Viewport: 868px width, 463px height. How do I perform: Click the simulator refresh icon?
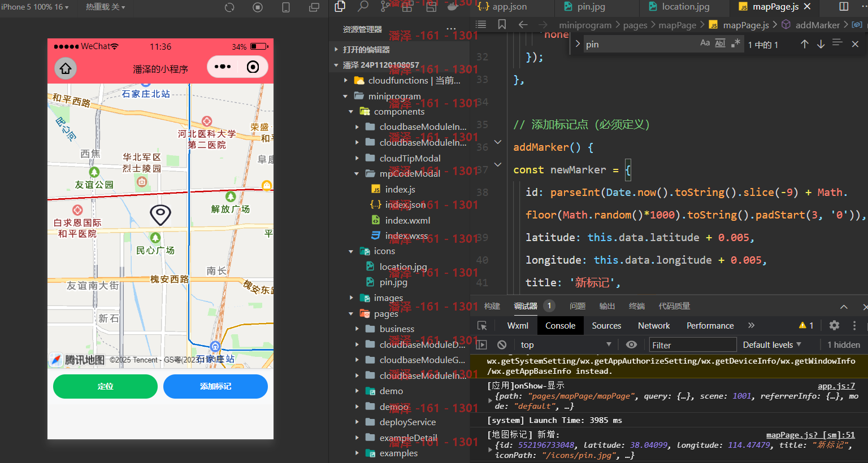229,7
